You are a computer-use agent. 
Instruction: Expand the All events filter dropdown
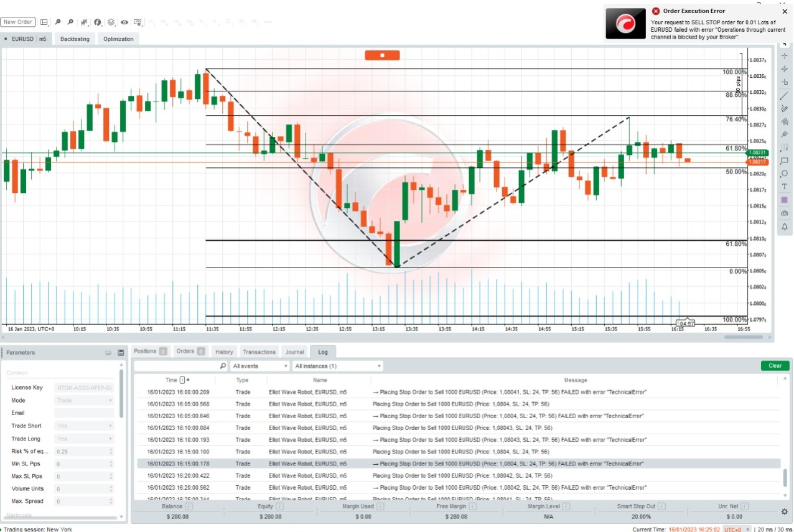tap(259, 366)
